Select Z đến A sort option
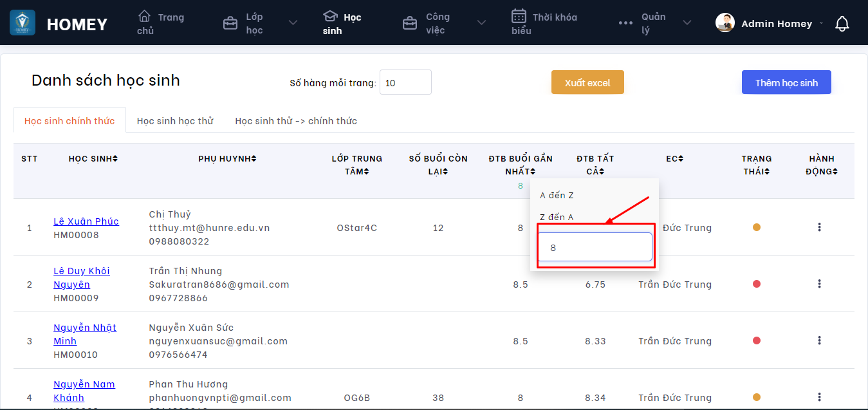This screenshot has height=410, width=868. tap(557, 218)
